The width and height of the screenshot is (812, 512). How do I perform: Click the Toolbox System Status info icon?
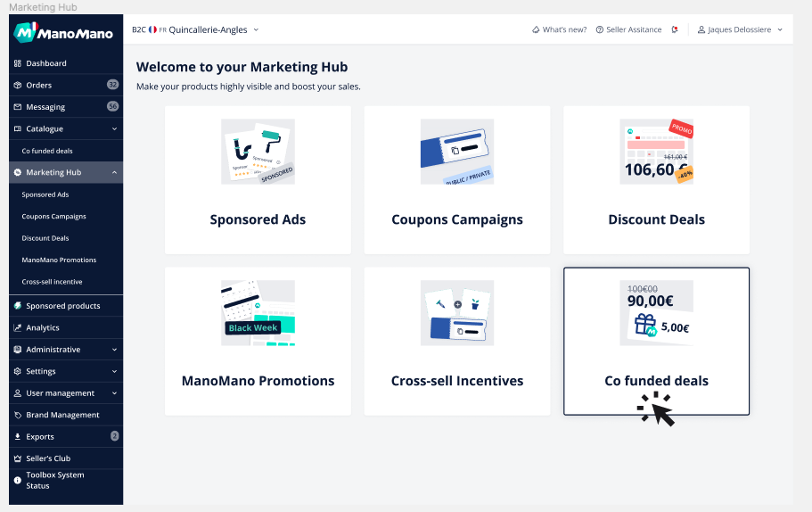pyautogui.click(x=18, y=481)
